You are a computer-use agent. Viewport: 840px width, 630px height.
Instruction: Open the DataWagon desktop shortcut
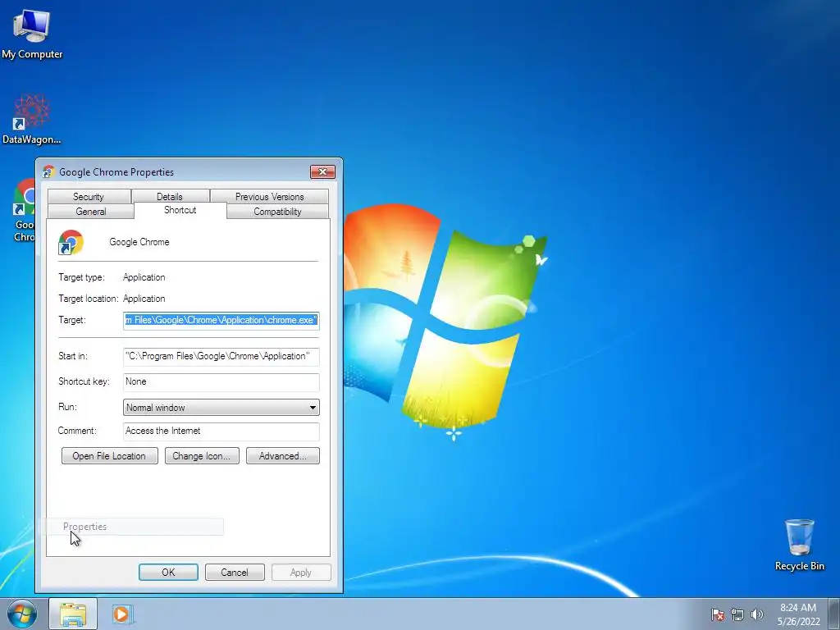point(32,119)
